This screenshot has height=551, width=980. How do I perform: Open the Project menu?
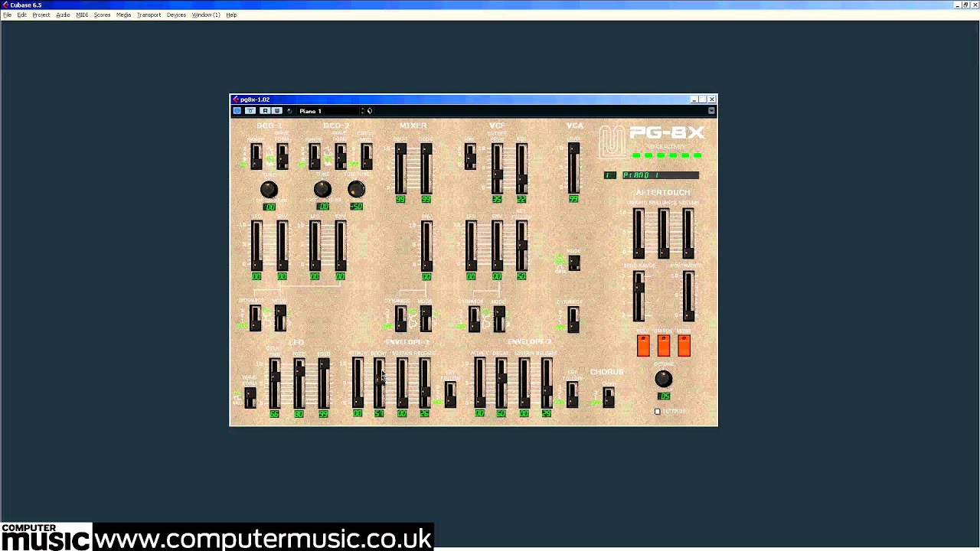[x=41, y=15]
